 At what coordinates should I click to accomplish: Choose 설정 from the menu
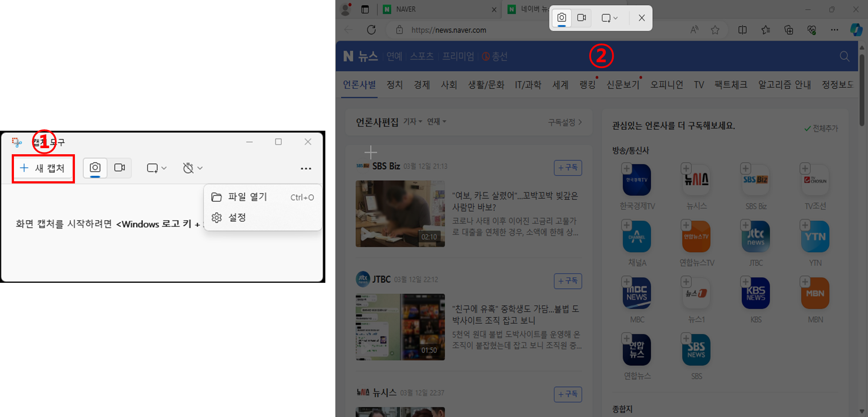263,217
